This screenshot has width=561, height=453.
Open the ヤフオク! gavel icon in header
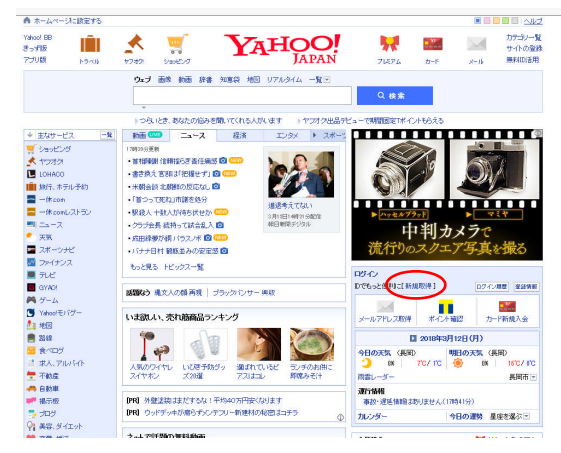(134, 44)
